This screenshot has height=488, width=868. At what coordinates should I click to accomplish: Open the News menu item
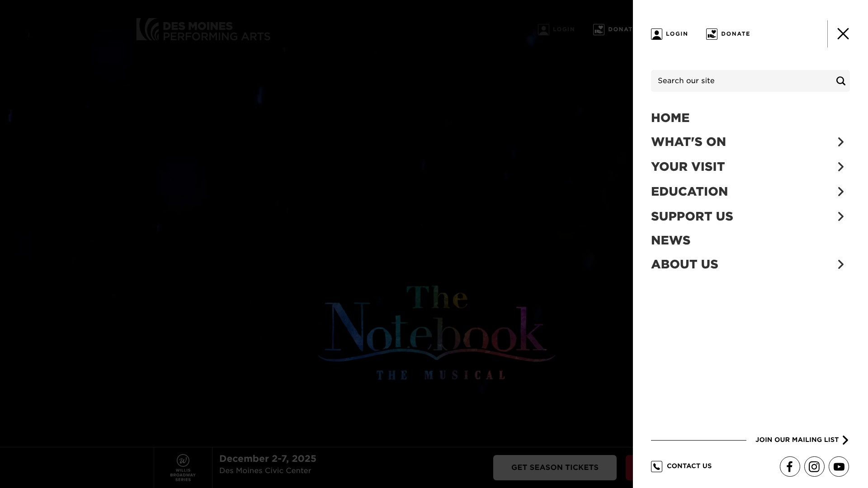670,240
